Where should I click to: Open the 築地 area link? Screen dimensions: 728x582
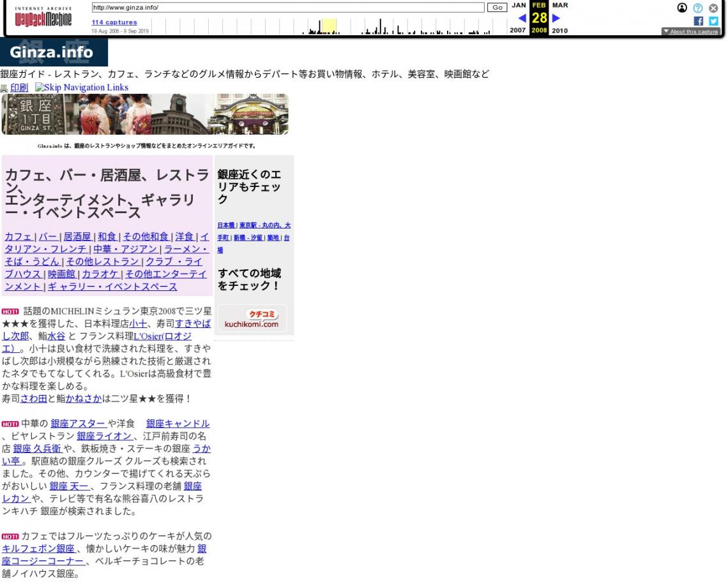273,237
